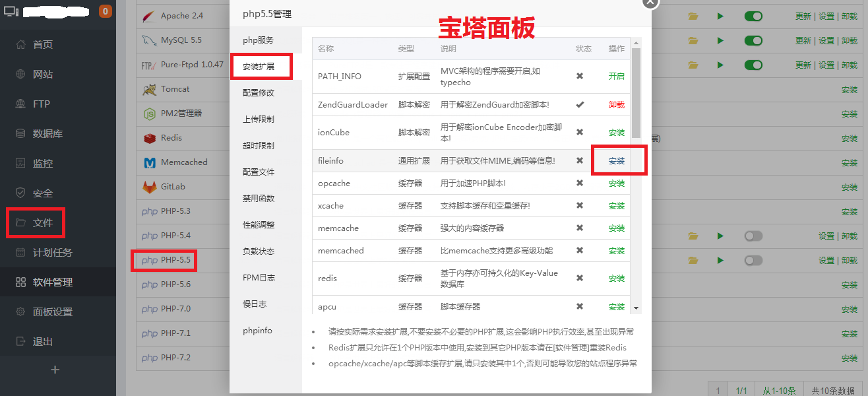
Task: Click the scroll-up arrow in extension list
Action: point(636,42)
